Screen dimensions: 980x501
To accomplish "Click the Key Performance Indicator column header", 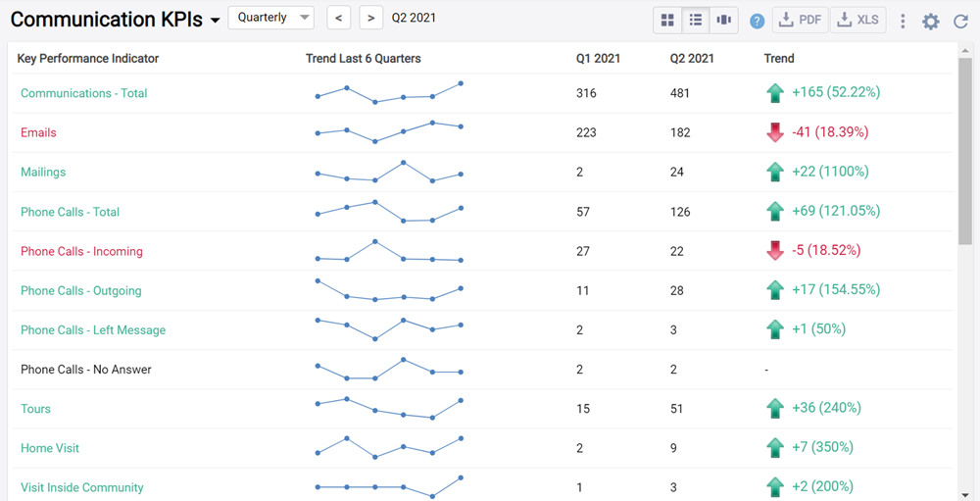I will click(88, 59).
